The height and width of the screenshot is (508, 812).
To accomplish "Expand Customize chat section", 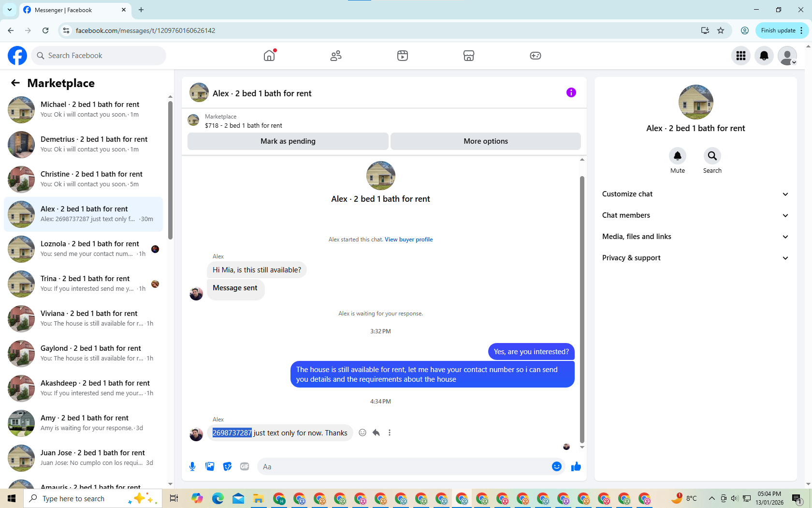I will pos(696,194).
